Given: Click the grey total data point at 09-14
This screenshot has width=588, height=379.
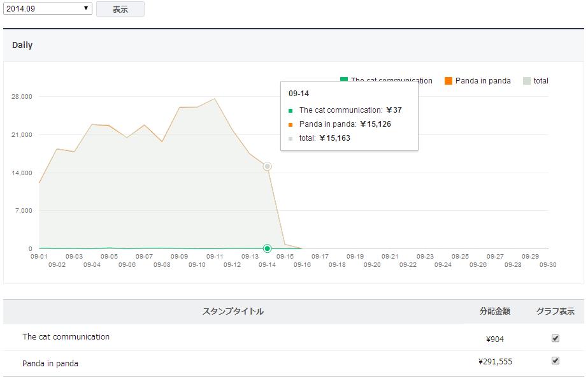Looking at the screenshot, I should point(268,166).
